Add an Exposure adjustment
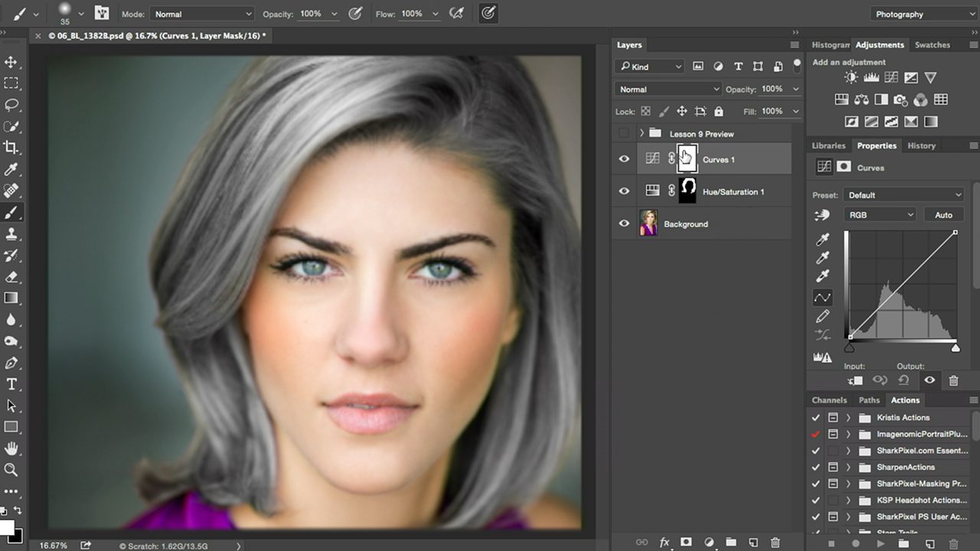This screenshot has width=980, height=551. [x=911, y=77]
